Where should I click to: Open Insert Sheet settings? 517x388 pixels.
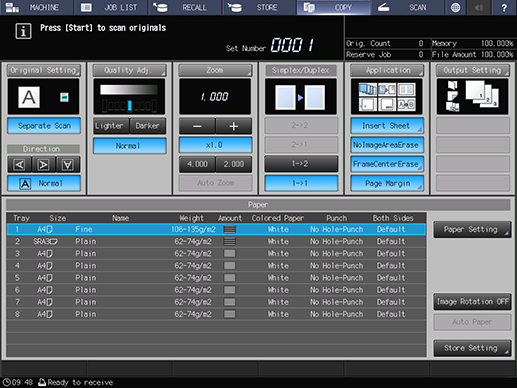click(x=387, y=126)
